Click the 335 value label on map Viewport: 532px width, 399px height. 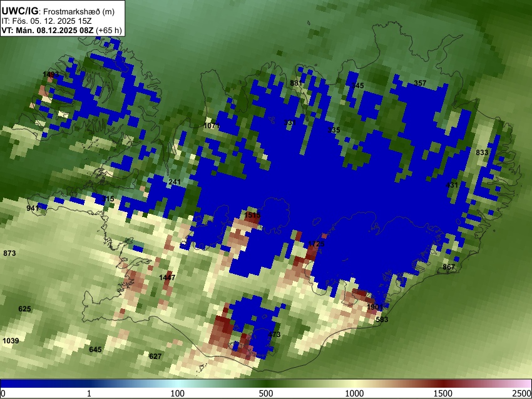pos(334,130)
